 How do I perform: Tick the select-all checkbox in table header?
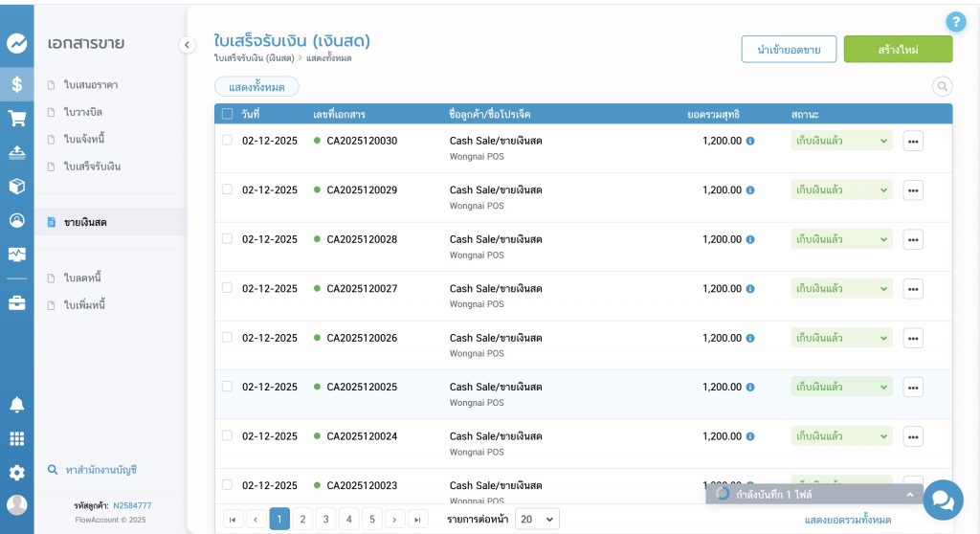pyautogui.click(x=227, y=114)
